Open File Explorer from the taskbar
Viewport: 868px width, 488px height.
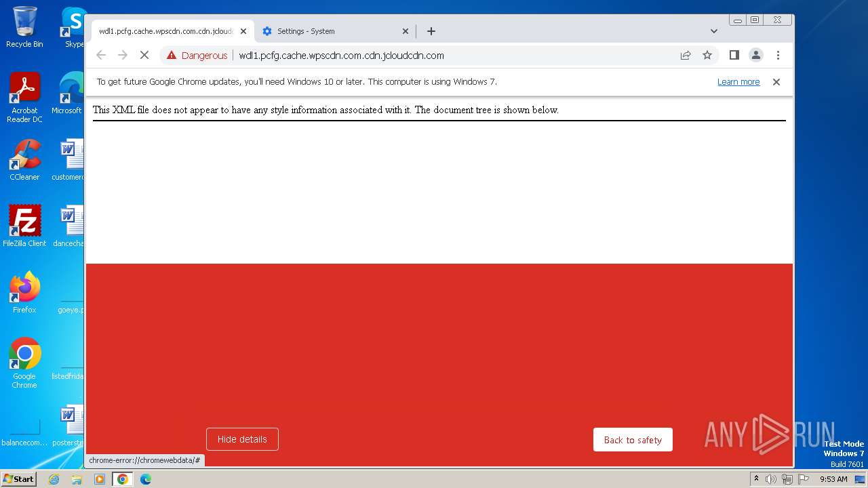click(x=77, y=479)
